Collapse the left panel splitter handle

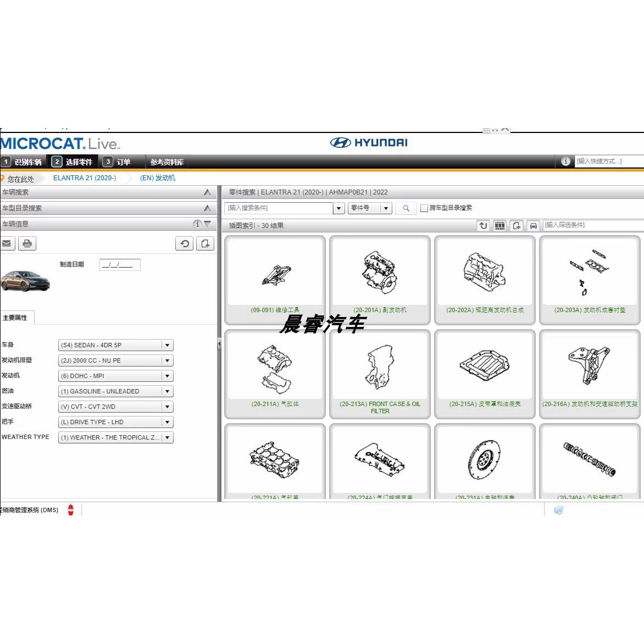219,344
